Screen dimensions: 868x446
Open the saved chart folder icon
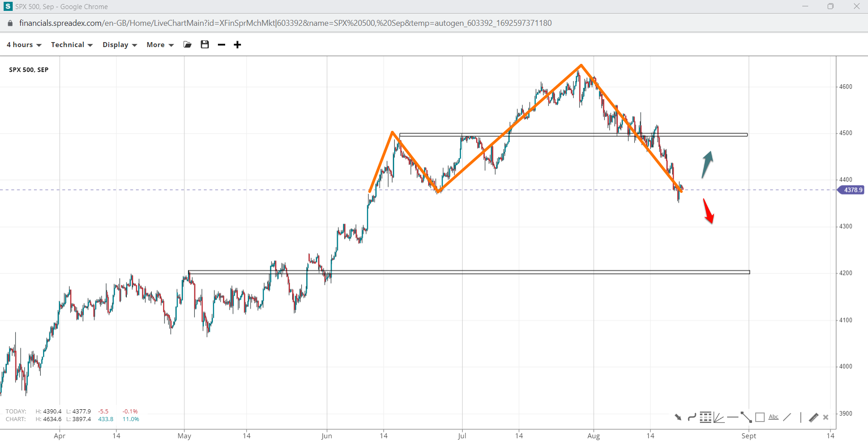(x=187, y=44)
